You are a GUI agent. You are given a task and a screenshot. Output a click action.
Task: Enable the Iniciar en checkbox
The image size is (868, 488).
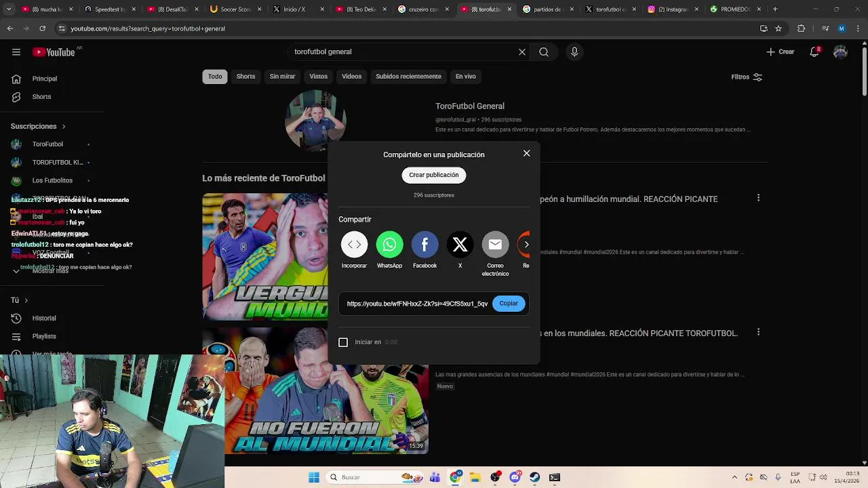click(x=343, y=342)
